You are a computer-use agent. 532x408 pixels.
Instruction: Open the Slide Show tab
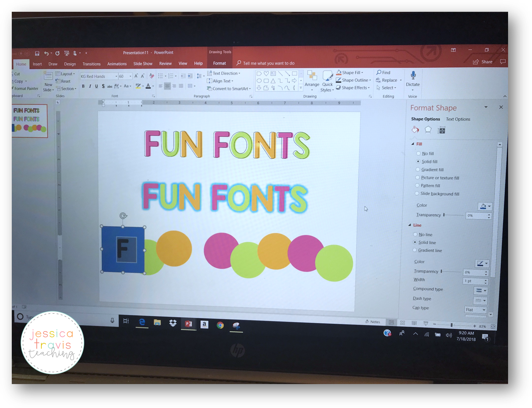(x=143, y=64)
